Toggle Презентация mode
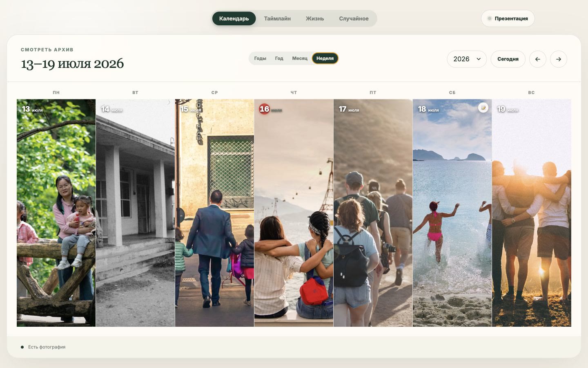This screenshot has width=588, height=368. point(508,18)
